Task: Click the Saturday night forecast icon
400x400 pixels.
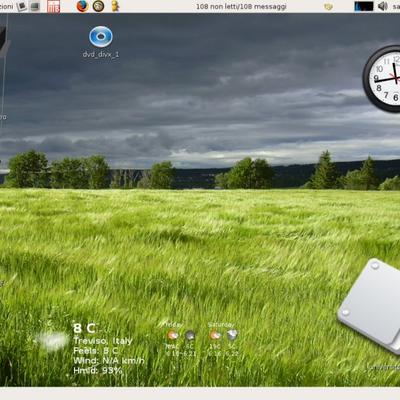Action: click(x=232, y=335)
